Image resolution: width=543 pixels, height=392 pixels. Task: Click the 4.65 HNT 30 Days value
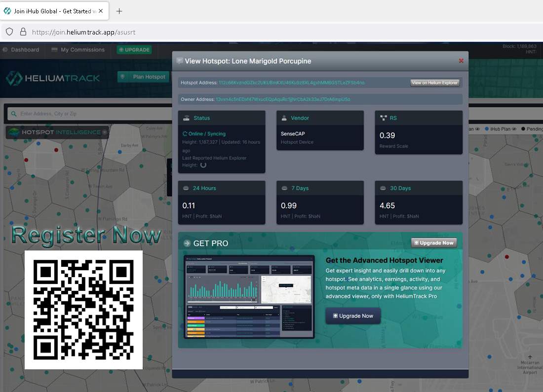click(387, 206)
